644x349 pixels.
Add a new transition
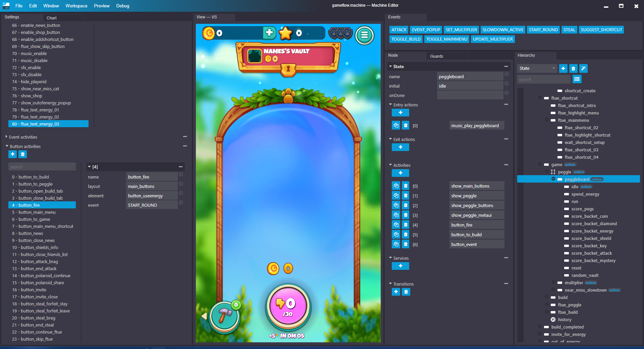396,292
